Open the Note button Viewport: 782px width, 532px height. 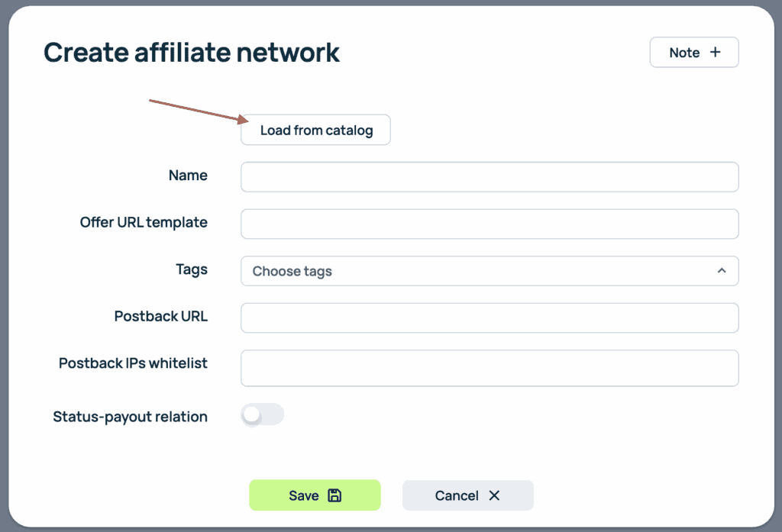tap(693, 52)
